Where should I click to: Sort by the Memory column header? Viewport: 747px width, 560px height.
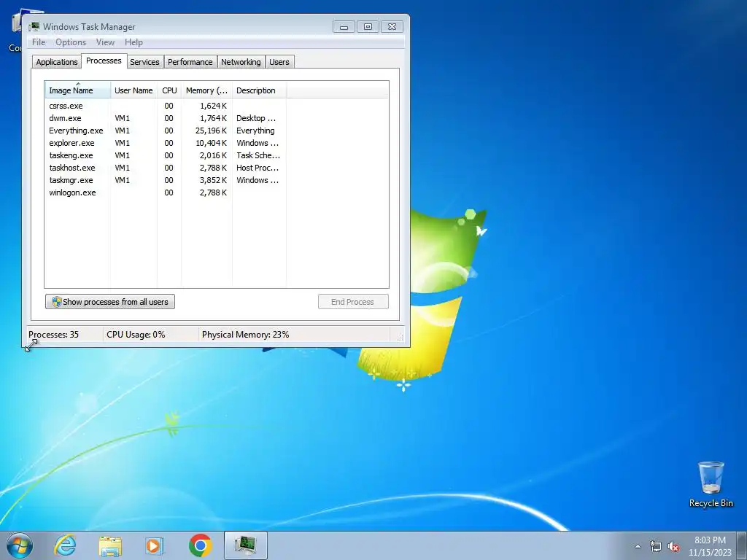click(x=206, y=90)
